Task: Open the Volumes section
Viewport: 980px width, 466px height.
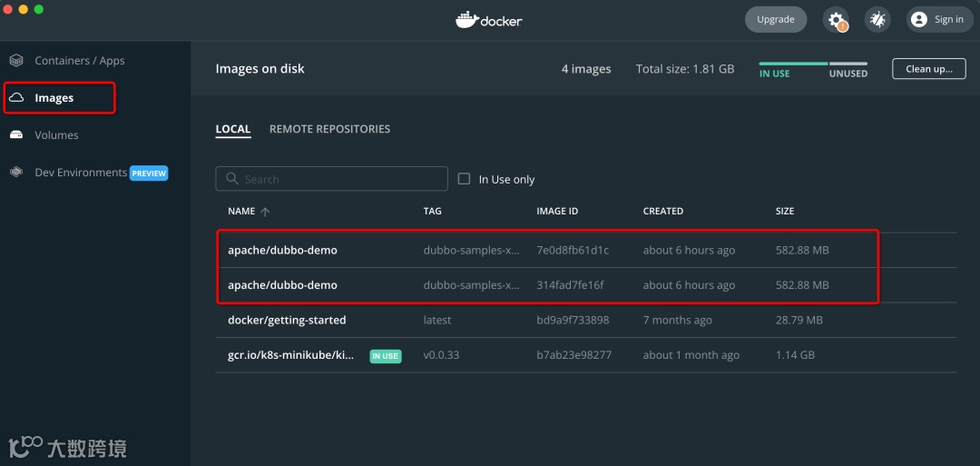Action: 57,135
